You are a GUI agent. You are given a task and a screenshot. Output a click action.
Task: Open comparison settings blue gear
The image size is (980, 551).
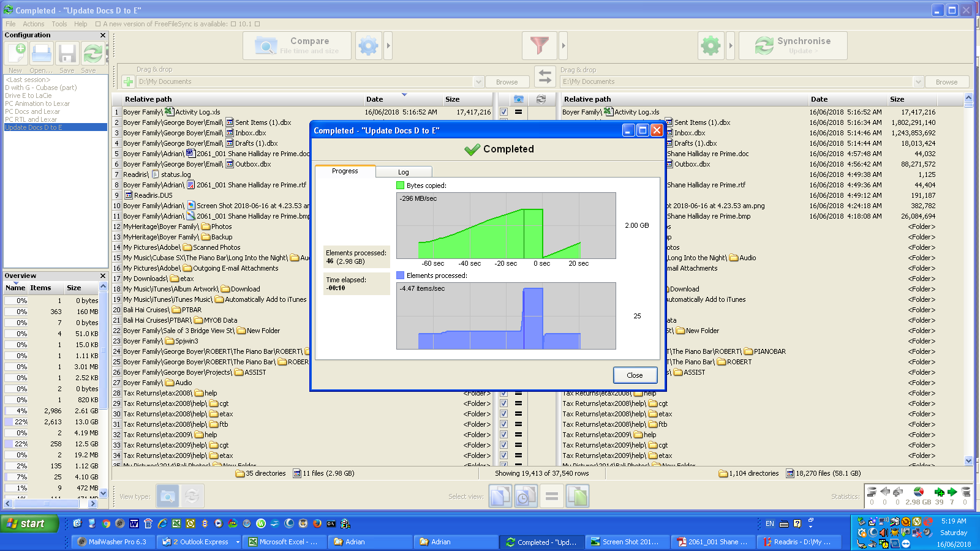(368, 46)
